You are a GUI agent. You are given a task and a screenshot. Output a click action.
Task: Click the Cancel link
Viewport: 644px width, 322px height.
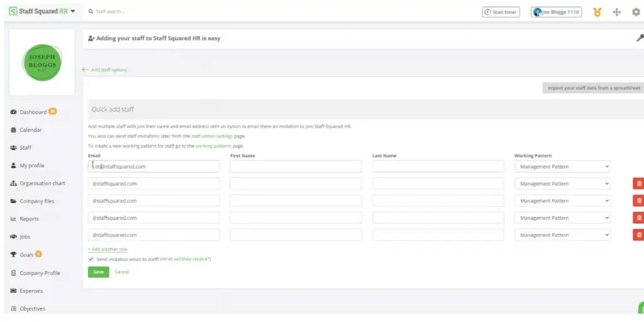122,272
